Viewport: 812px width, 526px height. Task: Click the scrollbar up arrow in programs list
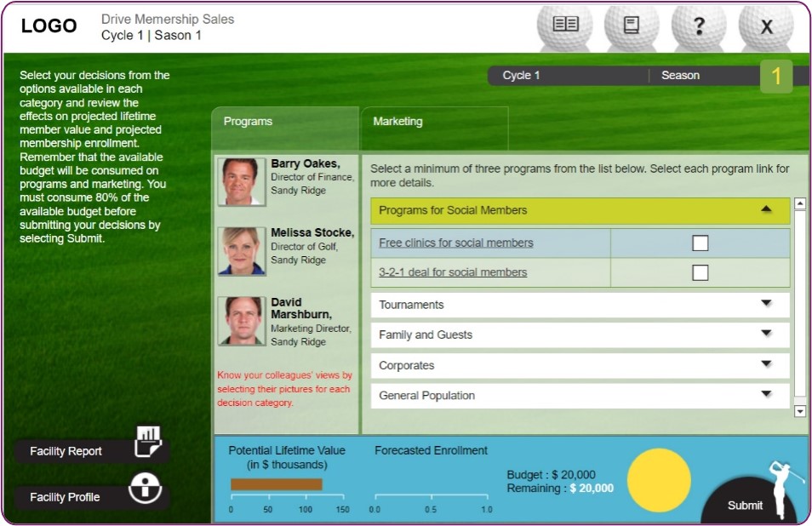click(x=799, y=203)
